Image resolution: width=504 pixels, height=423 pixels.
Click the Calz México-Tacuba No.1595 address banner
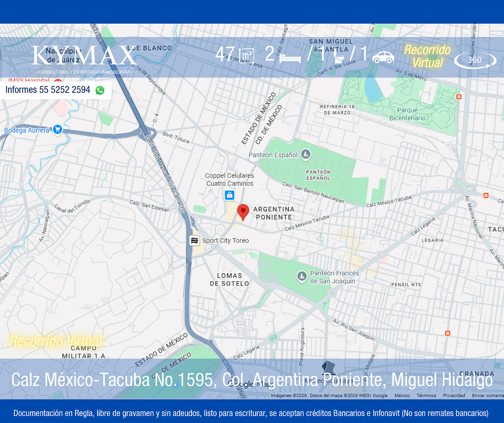[x=252, y=379]
